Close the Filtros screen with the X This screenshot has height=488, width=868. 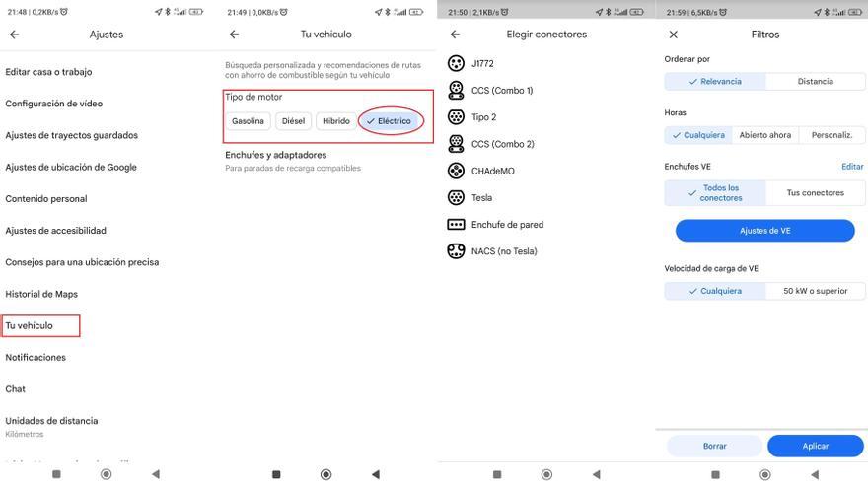(673, 35)
